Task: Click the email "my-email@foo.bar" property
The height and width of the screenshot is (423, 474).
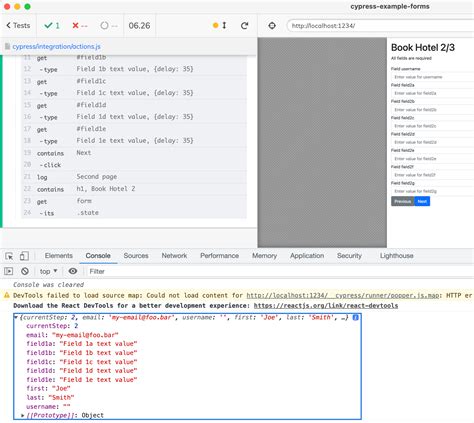Action: pos(72,335)
